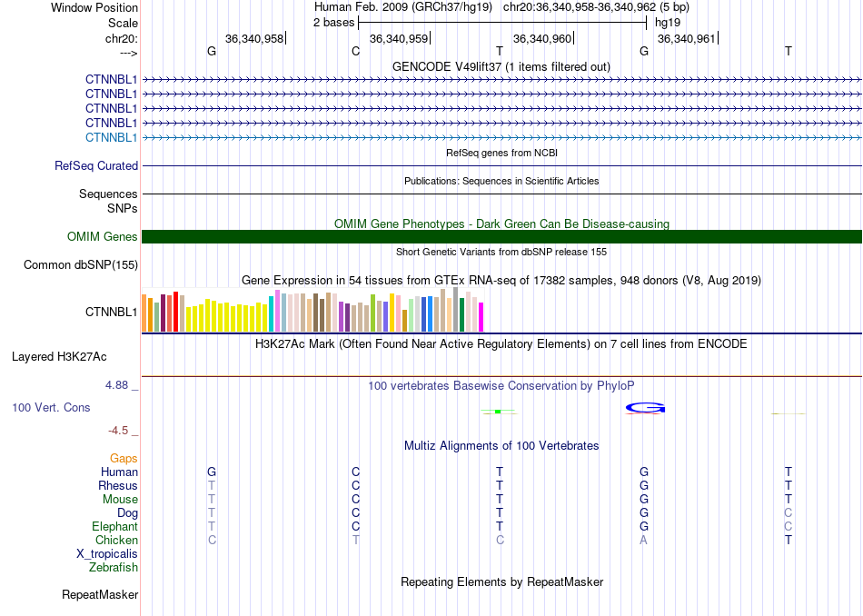
Task: Click the Gaps label in Multiz track
Action: pos(124,458)
